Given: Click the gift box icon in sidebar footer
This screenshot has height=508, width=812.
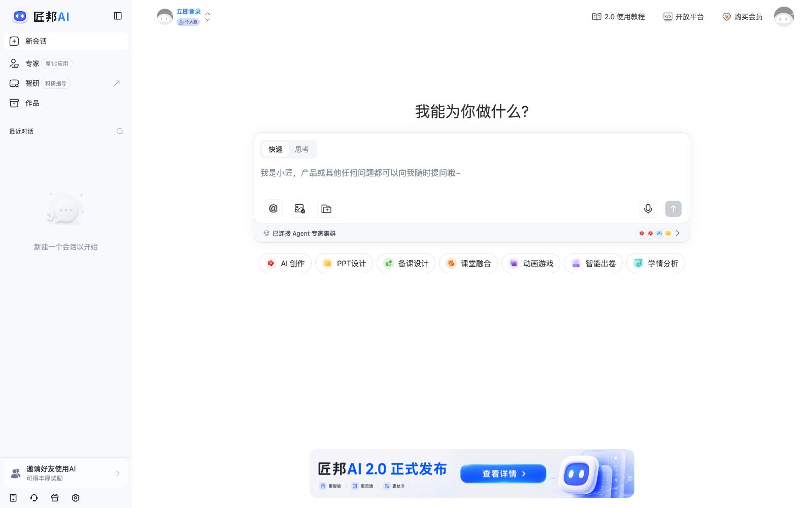Looking at the screenshot, I should coord(55,498).
